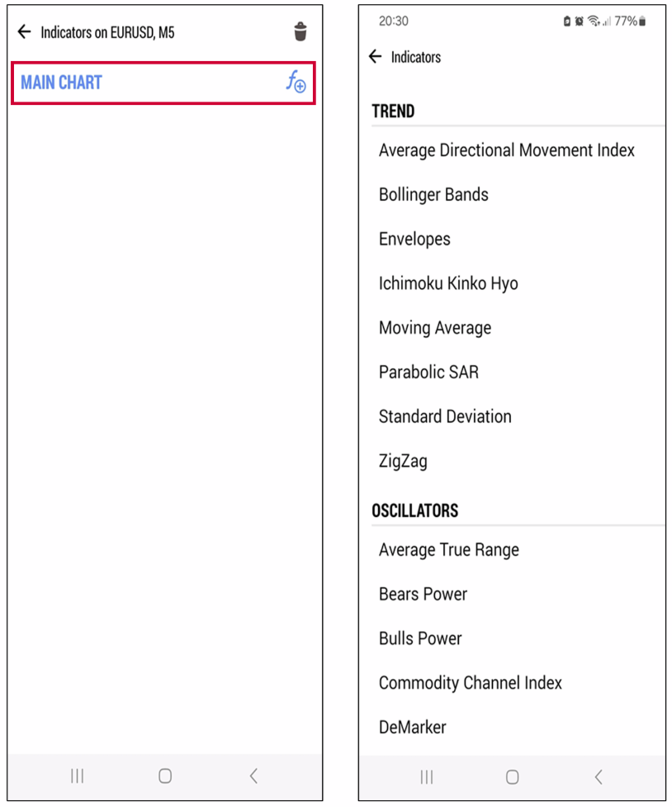
Task: Go back from Indicators on EURUSD screen
Action: tap(24, 32)
